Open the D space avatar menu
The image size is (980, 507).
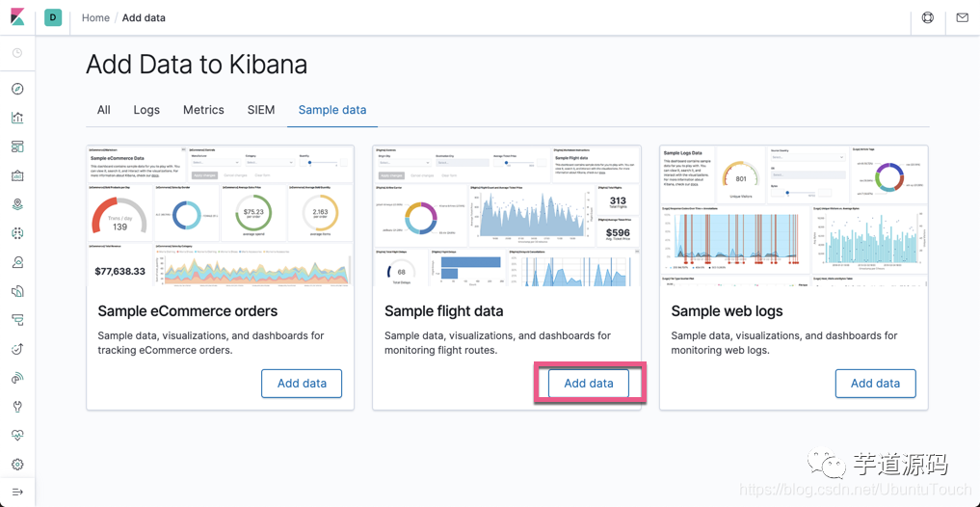pyautogui.click(x=53, y=17)
